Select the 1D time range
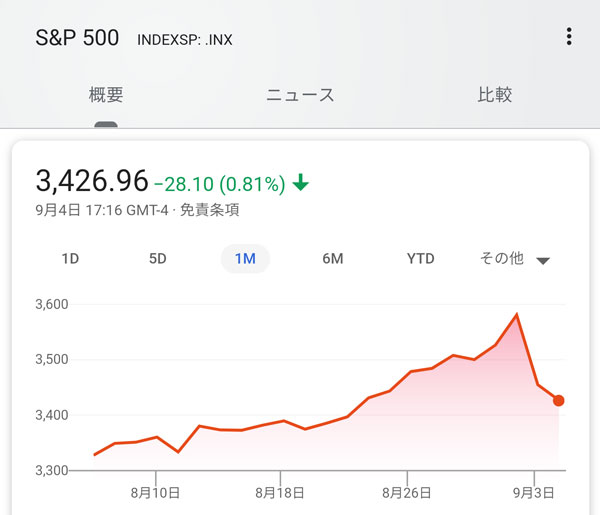 click(x=70, y=259)
